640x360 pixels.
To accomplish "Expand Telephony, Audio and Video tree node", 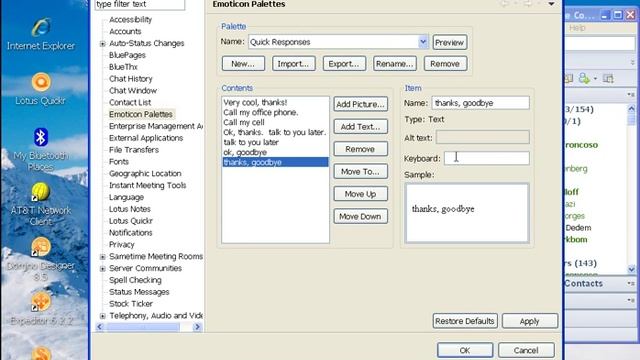I will (103, 316).
